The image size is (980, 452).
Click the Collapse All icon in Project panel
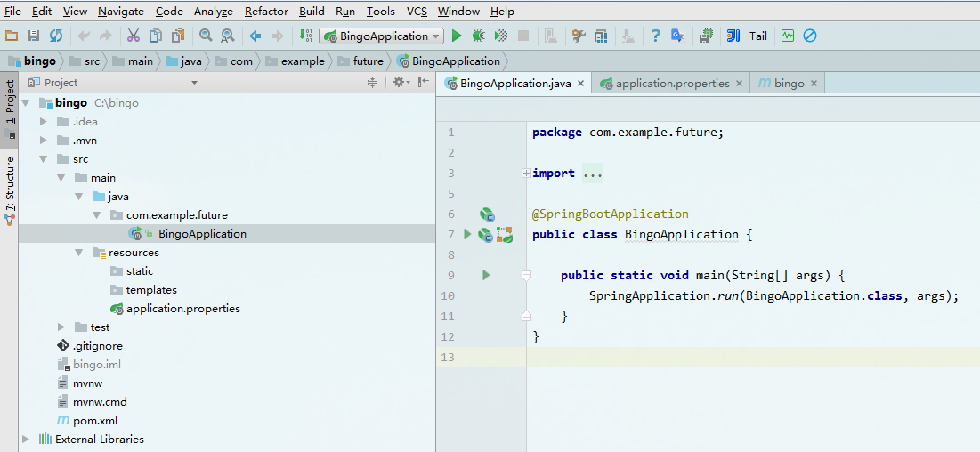372,82
